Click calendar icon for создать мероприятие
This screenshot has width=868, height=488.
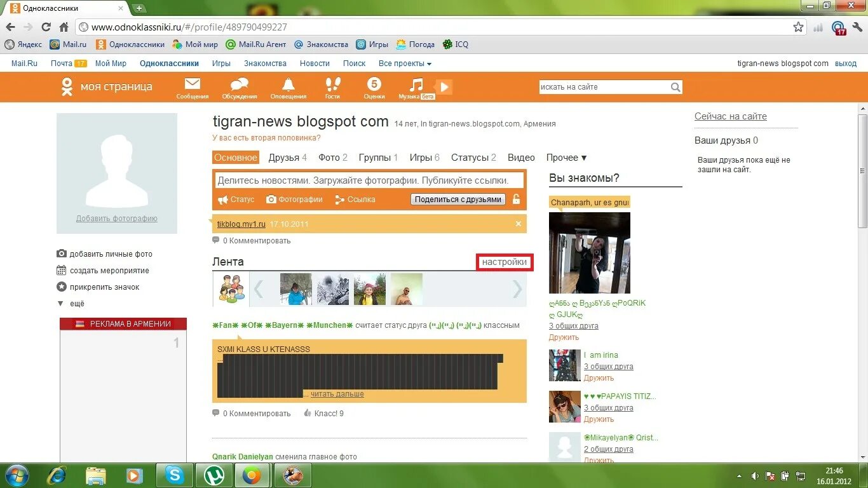62,270
